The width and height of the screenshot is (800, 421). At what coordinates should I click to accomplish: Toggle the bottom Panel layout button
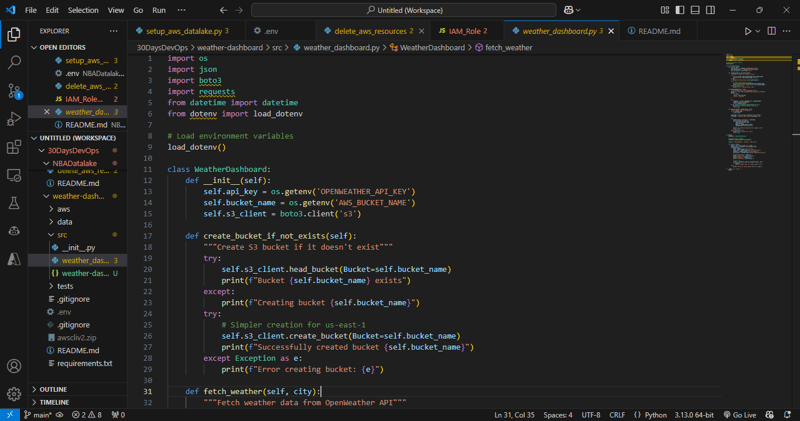coord(695,10)
